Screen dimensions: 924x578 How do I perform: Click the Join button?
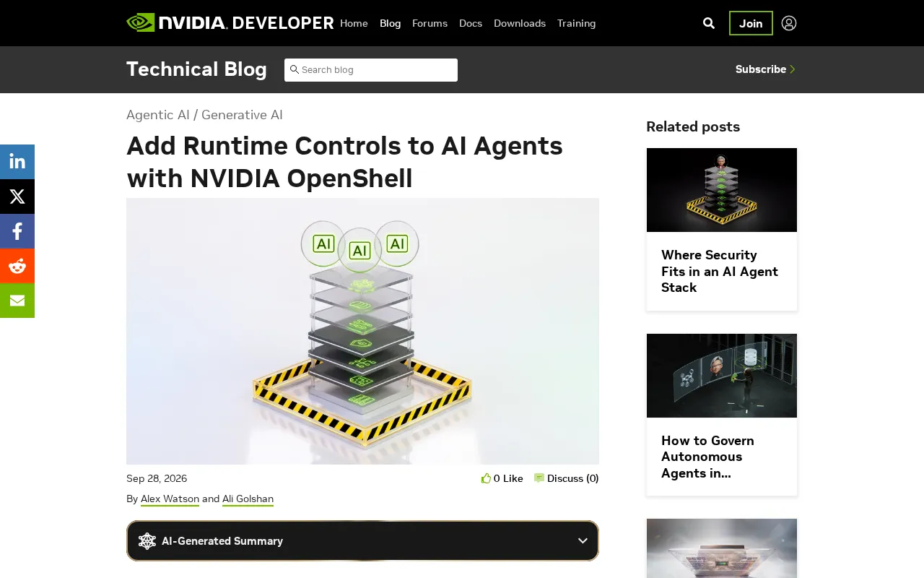(751, 23)
